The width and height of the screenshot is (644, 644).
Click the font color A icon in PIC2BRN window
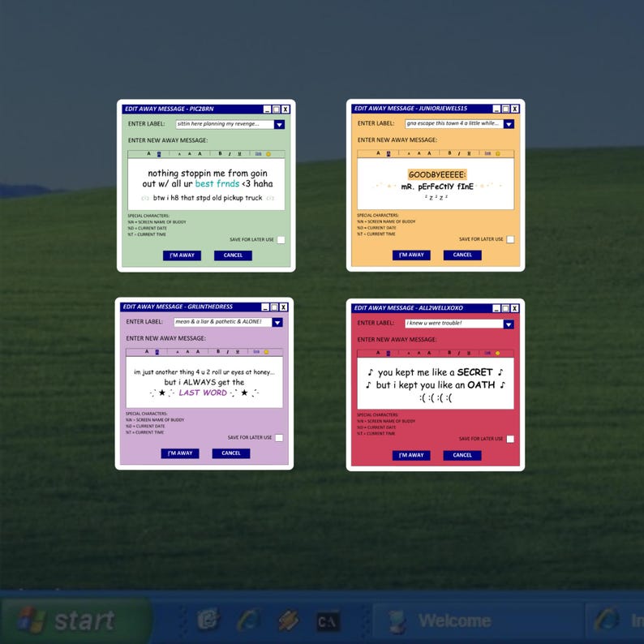pos(148,153)
